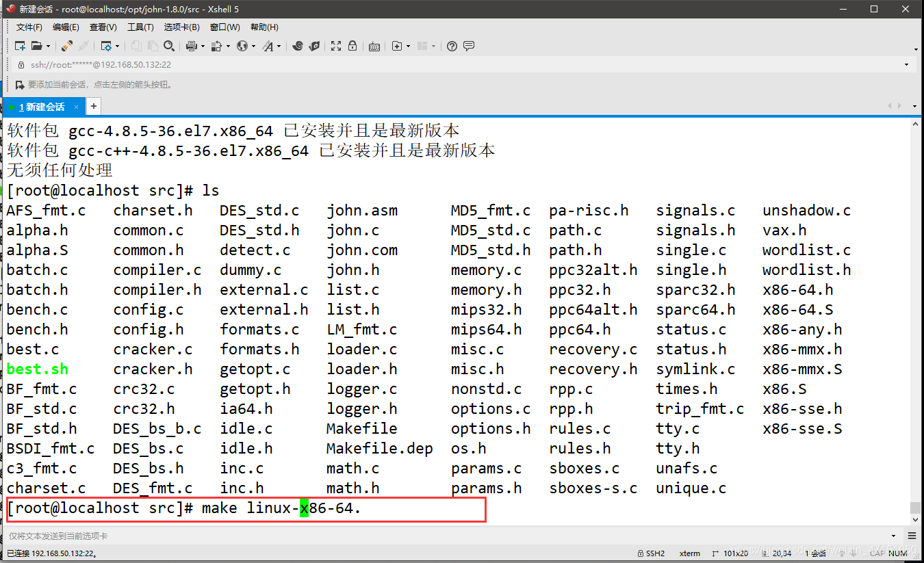
Task: Click the 101x20 terminal size indicator
Action: [730, 553]
